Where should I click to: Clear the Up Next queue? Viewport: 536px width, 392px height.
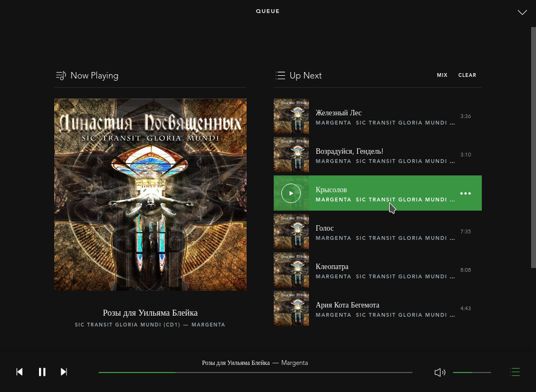click(467, 75)
